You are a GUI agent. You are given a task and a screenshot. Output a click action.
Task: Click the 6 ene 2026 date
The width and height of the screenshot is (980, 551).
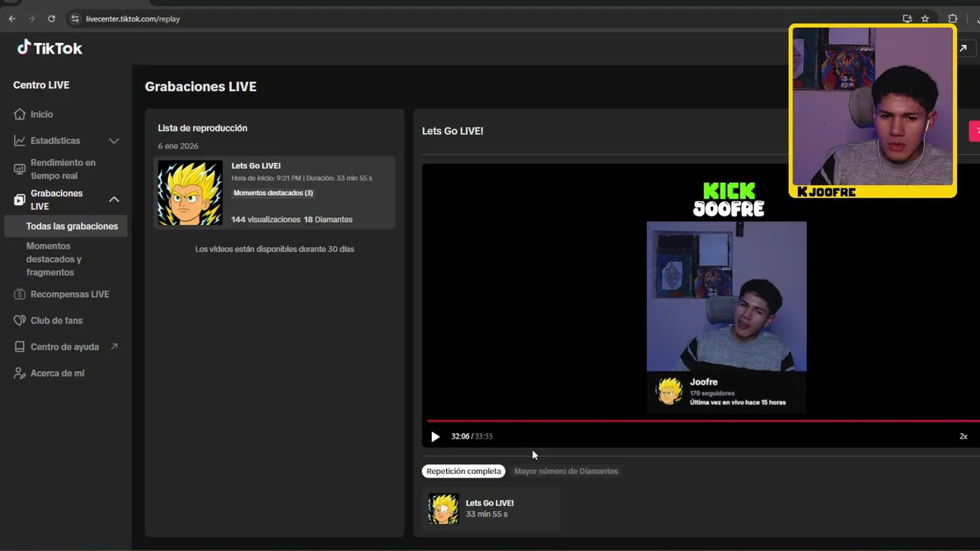[x=178, y=146]
